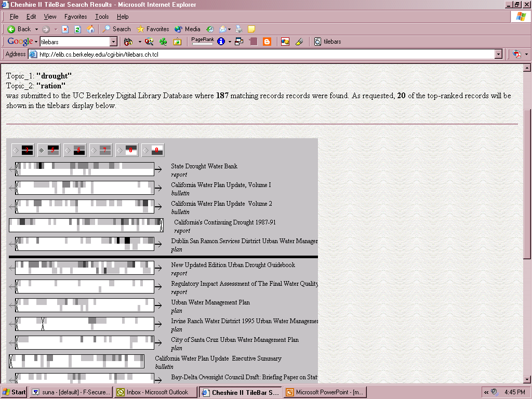Click the highlighter icon in Google toolbar
The height and width of the screenshot is (399, 532).
pos(299,42)
